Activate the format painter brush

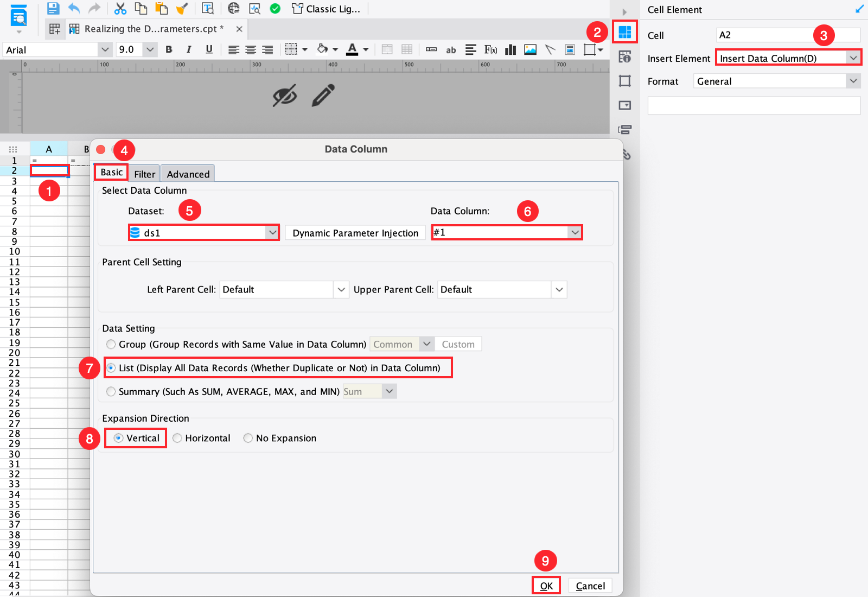click(182, 8)
